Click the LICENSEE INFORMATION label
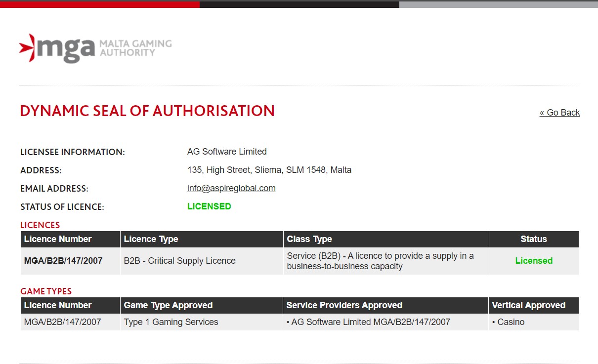The height and width of the screenshot is (364, 598). tap(73, 152)
